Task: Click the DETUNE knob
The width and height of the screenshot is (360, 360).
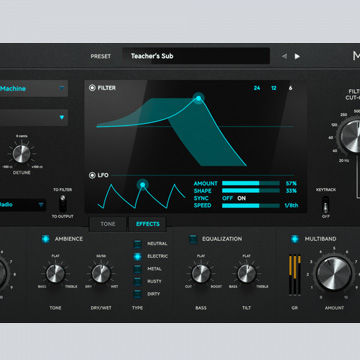Action: pos(21,154)
